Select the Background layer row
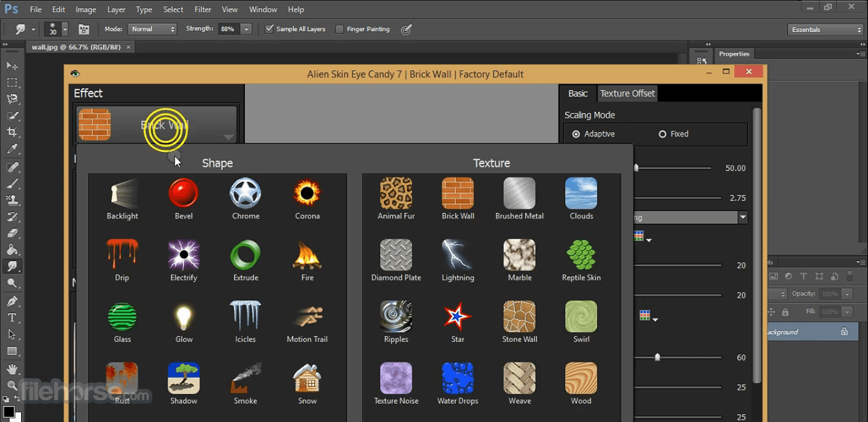The width and height of the screenshot is (868, 422). (811, 332)
